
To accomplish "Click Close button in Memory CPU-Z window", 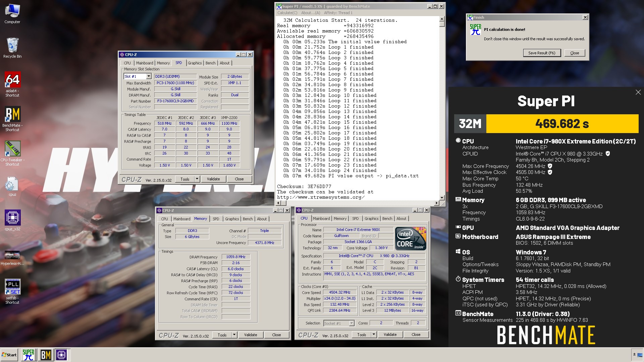I will click(276, 335).
